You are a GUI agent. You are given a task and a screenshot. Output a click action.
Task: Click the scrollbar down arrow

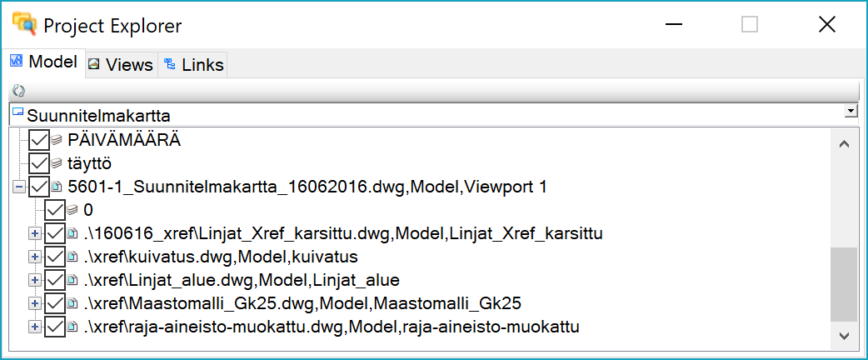tap(844, 335)
